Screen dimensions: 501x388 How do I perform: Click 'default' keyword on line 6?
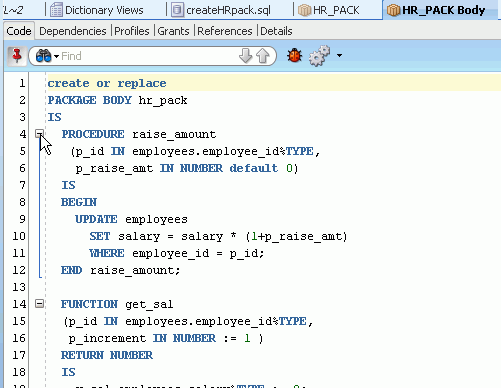[254, 168]
